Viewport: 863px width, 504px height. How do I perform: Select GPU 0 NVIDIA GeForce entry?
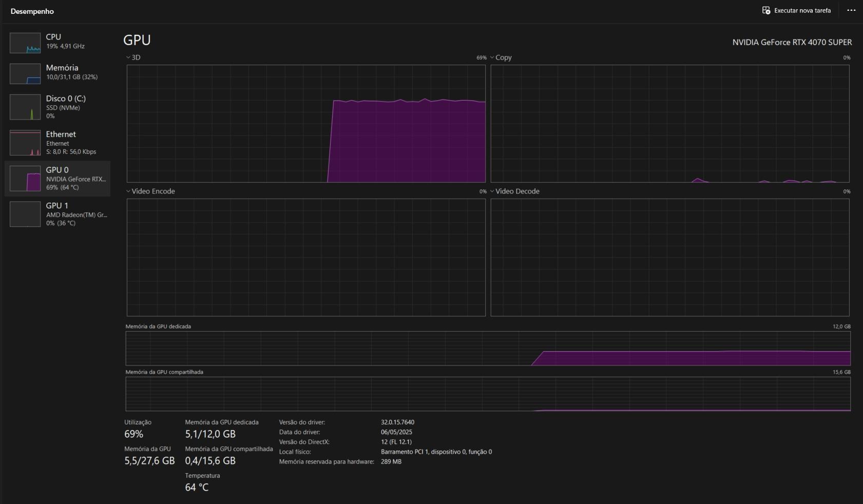point(57,178)
